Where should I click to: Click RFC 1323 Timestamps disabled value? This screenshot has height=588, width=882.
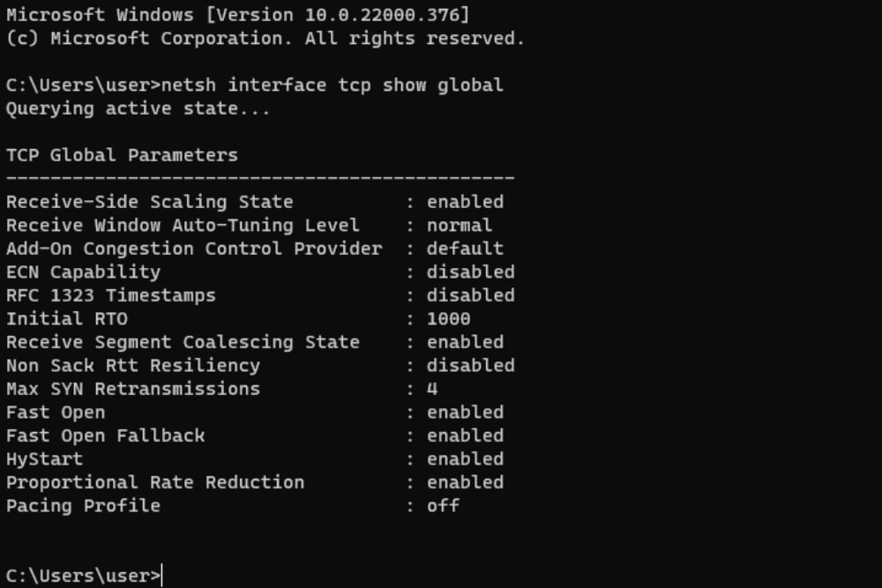tap(471, 295)
